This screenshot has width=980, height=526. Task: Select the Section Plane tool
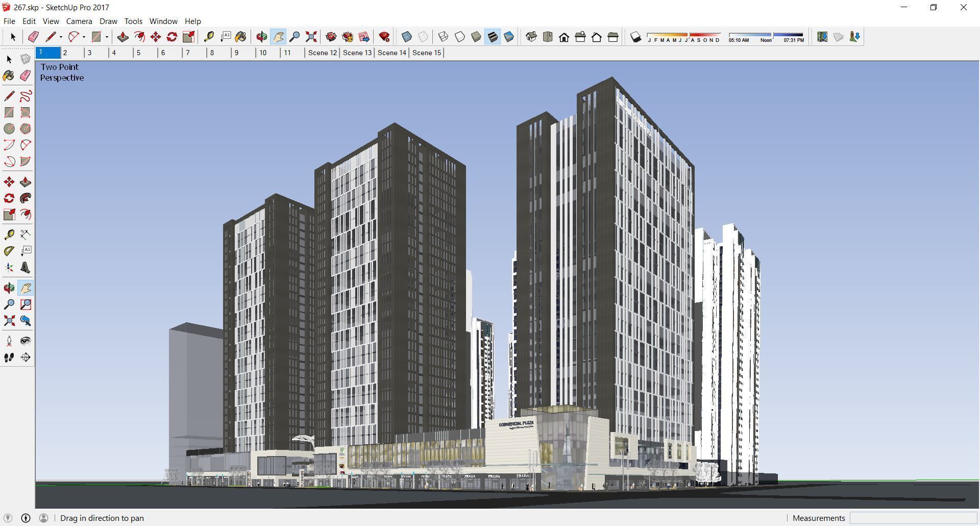[26, 357]
